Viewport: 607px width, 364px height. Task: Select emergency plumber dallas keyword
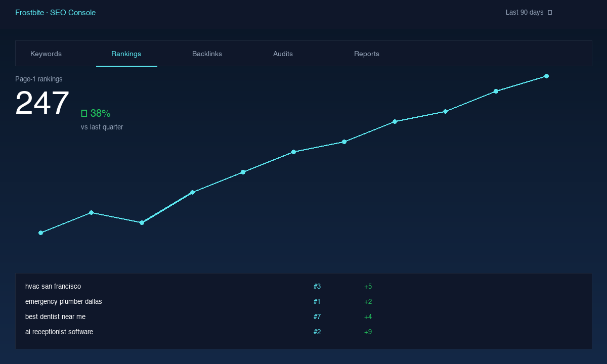[x=64, y=301]
